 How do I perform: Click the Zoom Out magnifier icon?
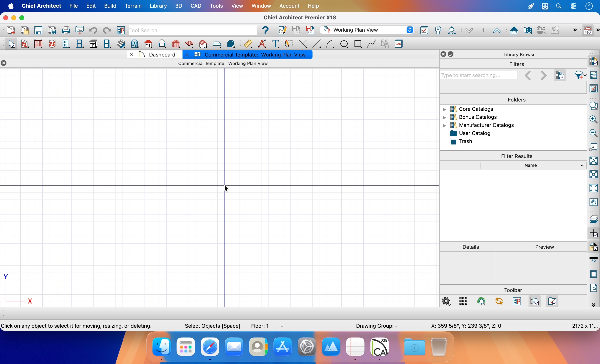point(593,133)
